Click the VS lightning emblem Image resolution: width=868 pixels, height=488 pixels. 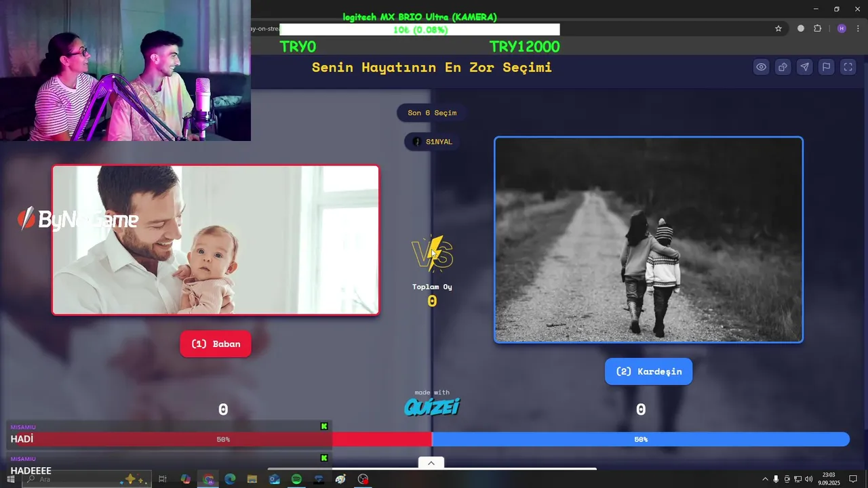pos(432,253)
